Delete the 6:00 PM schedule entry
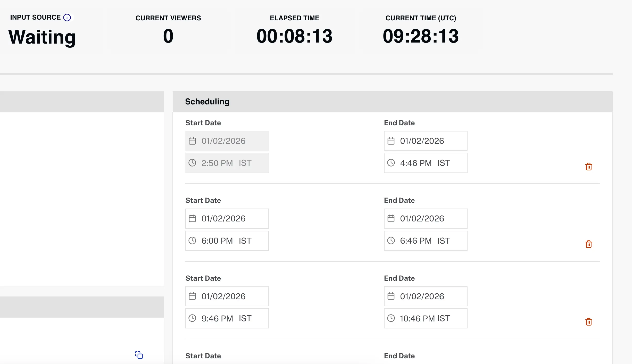The image size is (632, 364). [588, 244]
